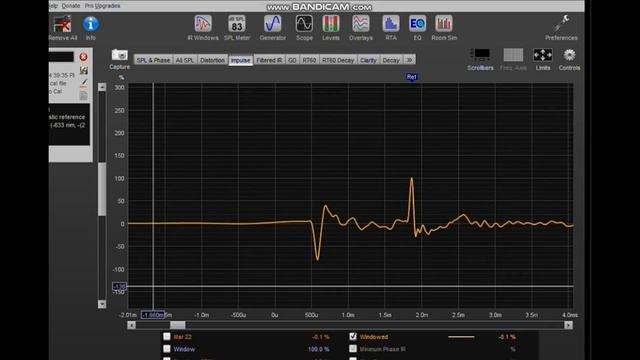Open the Scope tool
The image size is (640, 360).
pyautogui.click(x=304, y=24)
